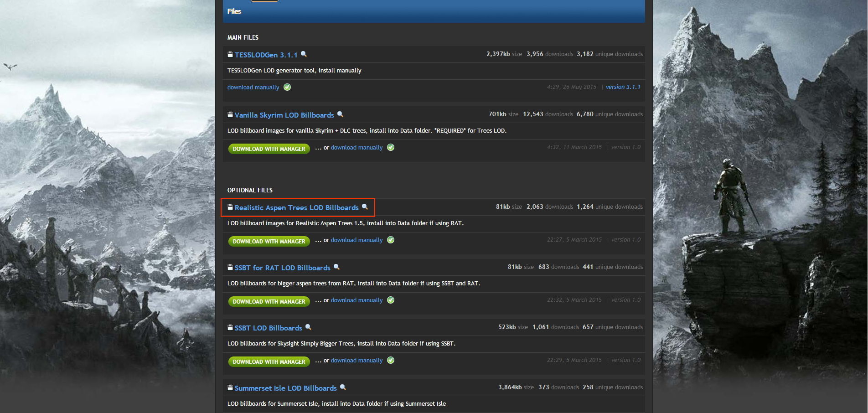The width and height of the screenshot is (868, 413).
Task: Click the green check under Vanilla Skyrim LOD Billboards
Action: 391,147
